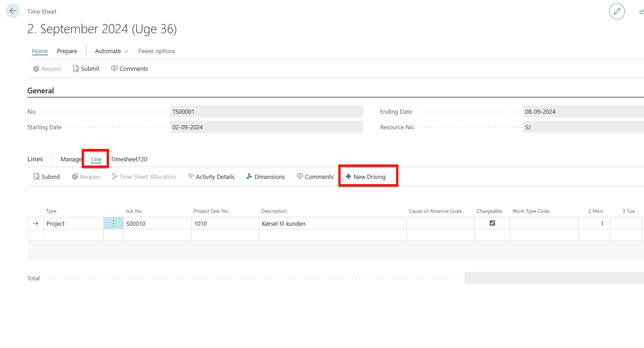Click the Description column header
The image size is (644, 348).
tap(274, 211)
